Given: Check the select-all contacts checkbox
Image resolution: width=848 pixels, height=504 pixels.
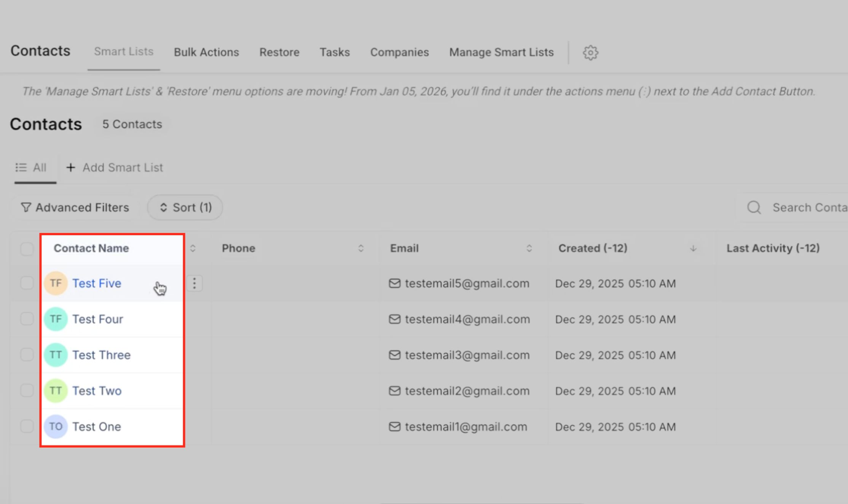Looking at the screenshot, I should (x=27, y=249).
